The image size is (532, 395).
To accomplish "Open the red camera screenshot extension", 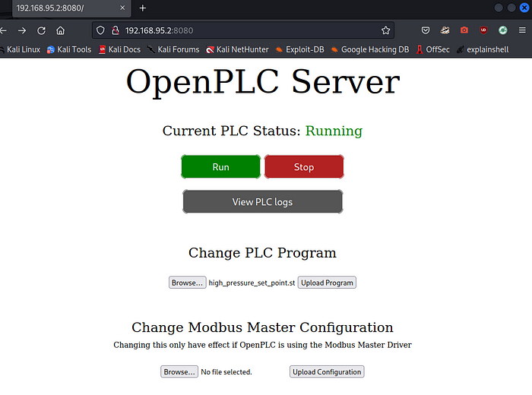I will 464,30.
